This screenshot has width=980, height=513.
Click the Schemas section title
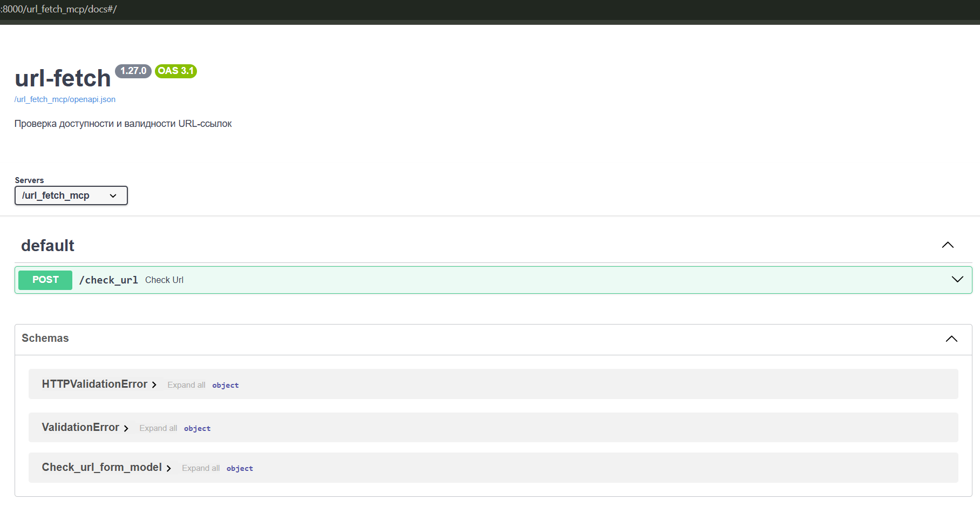pos(45,339)
